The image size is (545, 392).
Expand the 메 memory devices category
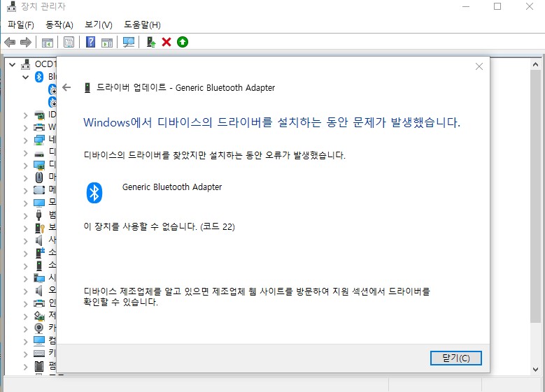pos(25,190)
